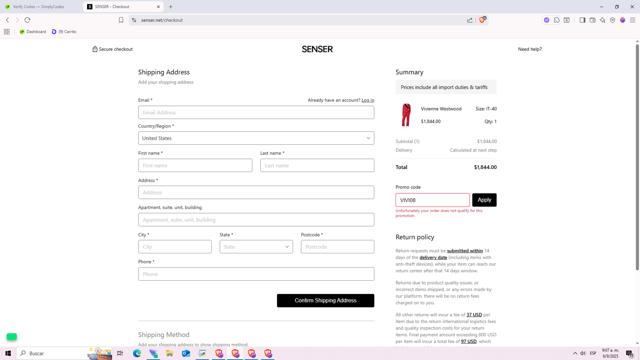Image resolution: width=640 pixels, height=360 pixels.
Task: Reload the page with the refresh icon
Action: tap(27, 20)
